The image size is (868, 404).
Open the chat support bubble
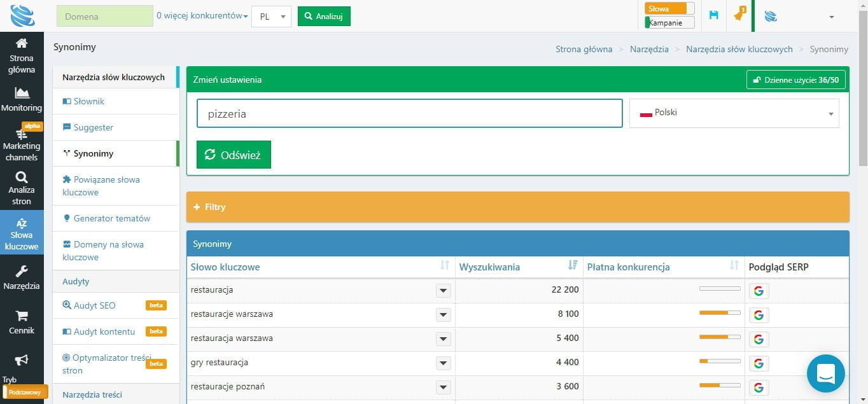point(825,373)
